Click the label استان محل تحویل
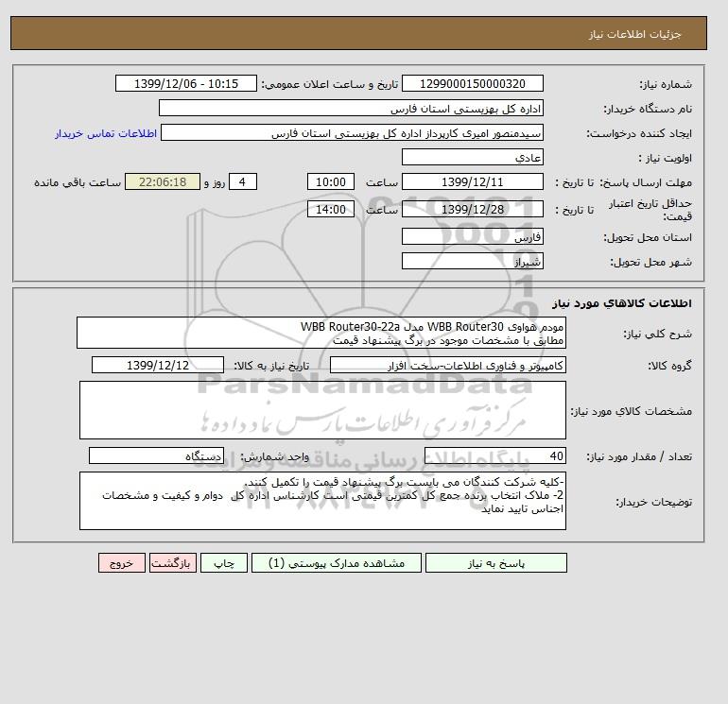Screen dimensions: 728x704 point(648,237)
